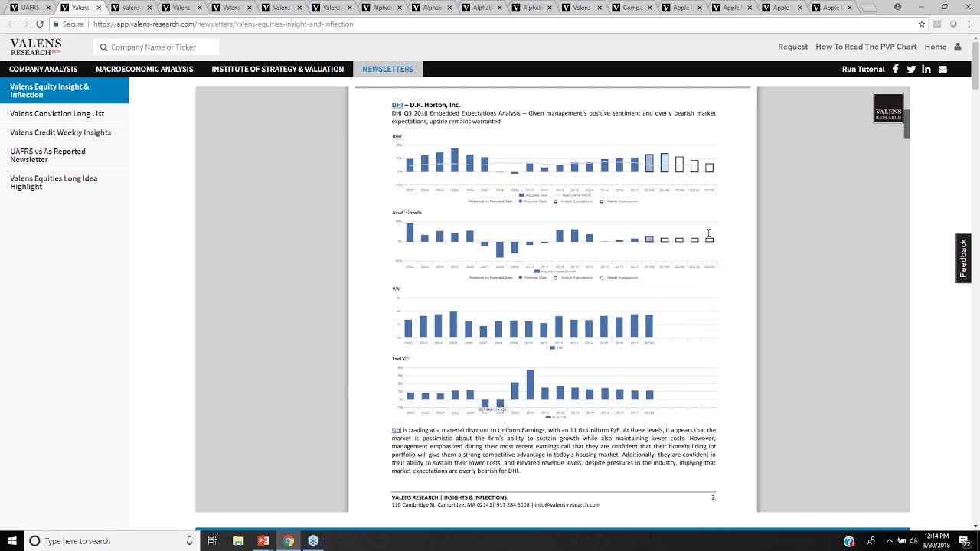Click info@valens-research.com footer text

pos(567,505)
